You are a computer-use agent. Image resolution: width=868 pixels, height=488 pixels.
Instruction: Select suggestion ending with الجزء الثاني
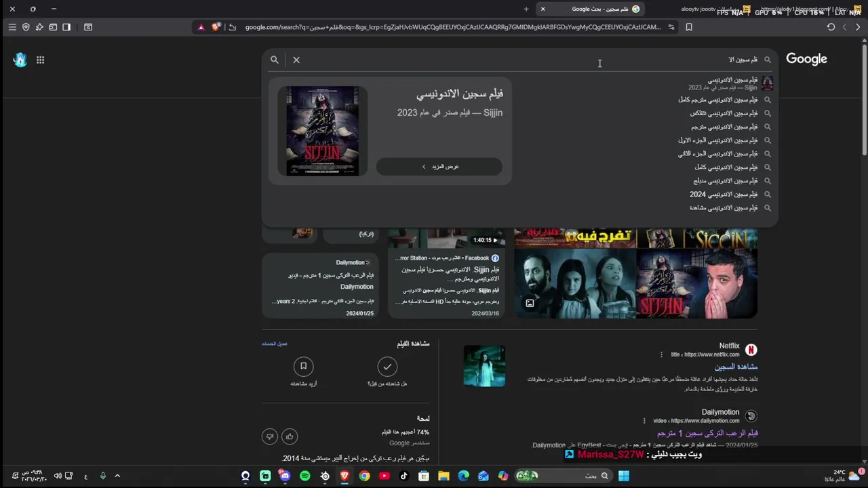click(x=723, y=154)
